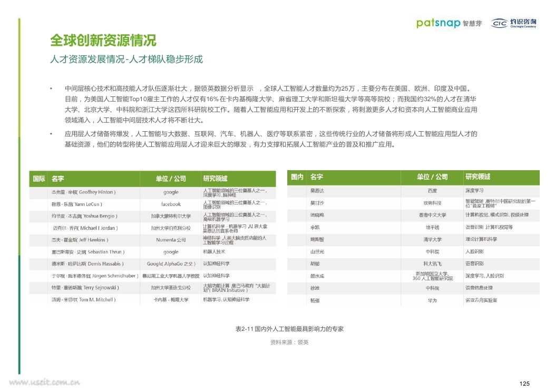Select the name 余凯
Screen dimensions: 555x392
pyautogui.click(x=315, y=228)
